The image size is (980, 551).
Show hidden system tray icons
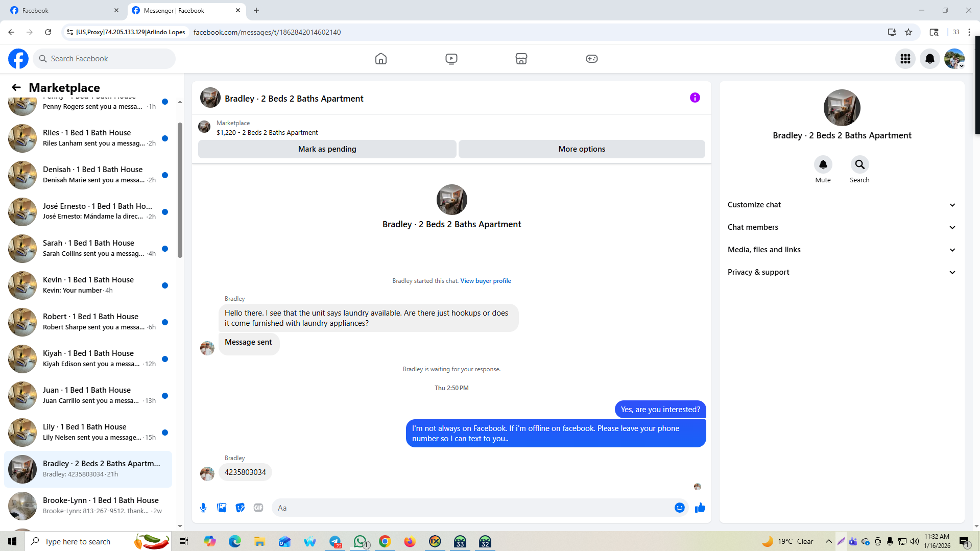pos(828,541)
